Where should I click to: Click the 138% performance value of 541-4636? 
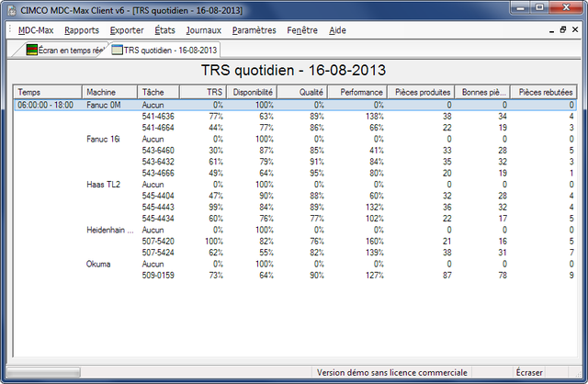point(375,117)
